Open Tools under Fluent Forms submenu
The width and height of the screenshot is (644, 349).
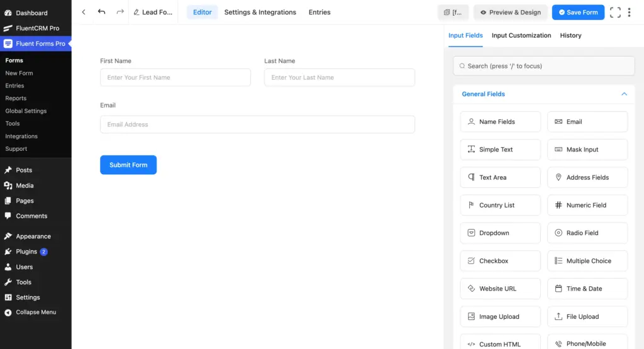13,123
